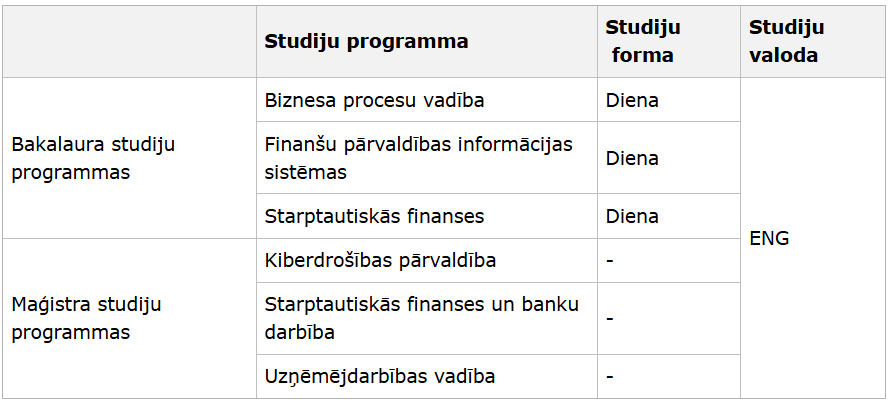888x400 pixels.
Task: Click the Studiju programma column header
Action: point(426,41)
